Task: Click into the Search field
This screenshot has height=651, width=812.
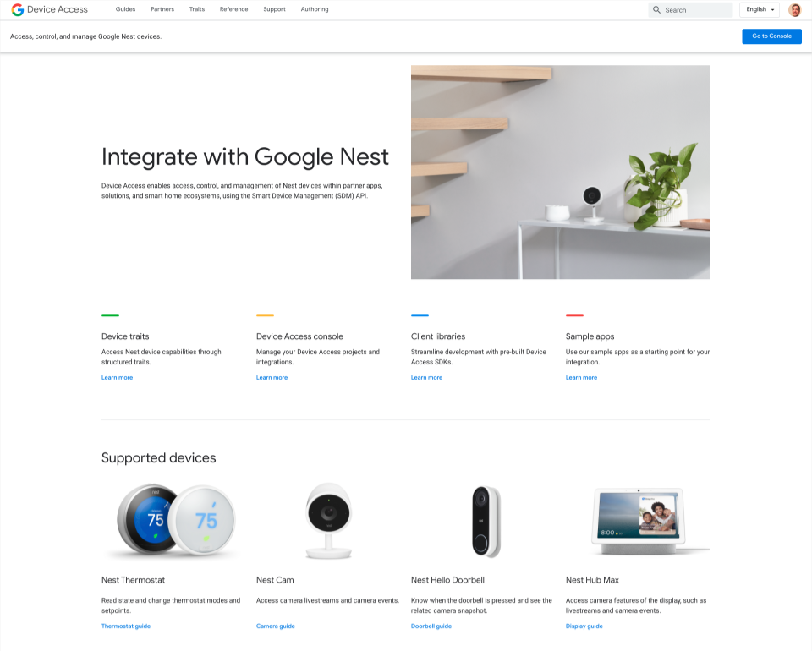Action: (690, 10)
